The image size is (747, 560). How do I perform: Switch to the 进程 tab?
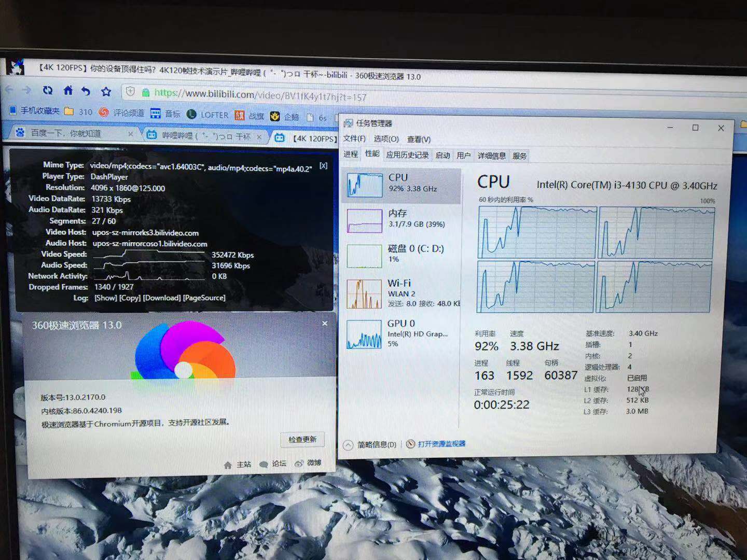[x=351, y=155]
